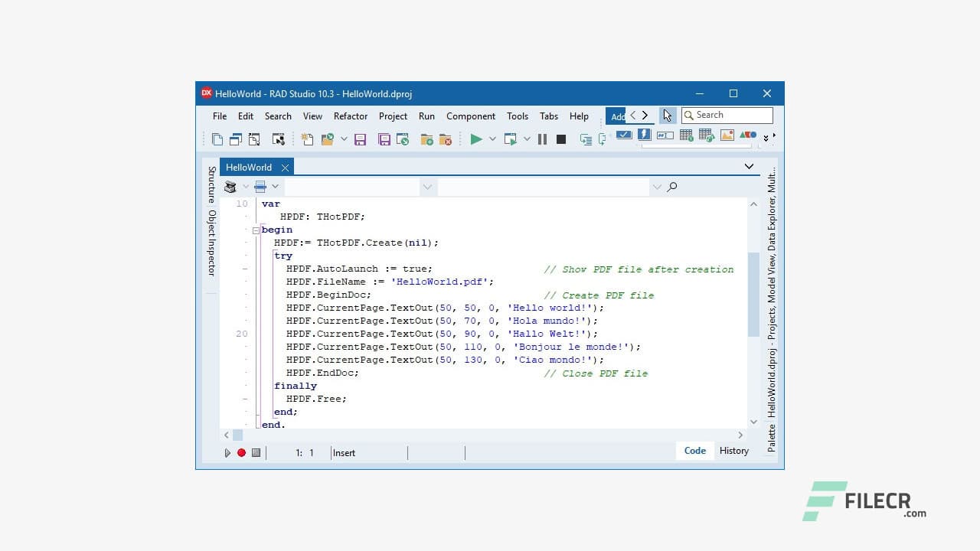Start a search with the magnifier icon
980x551 pixels.
pyautogui.click(x=671, y=186)
